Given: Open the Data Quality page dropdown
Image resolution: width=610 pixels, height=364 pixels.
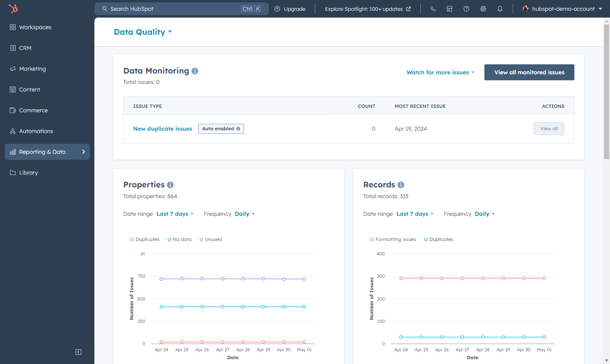Looking at the screenshot, I should click(x=143, y=32).
